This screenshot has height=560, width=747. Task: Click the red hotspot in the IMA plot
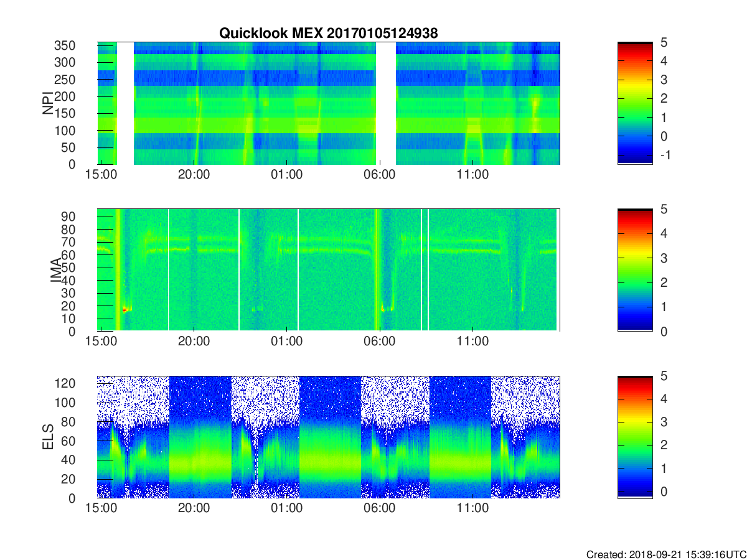(x=125, y=309)
